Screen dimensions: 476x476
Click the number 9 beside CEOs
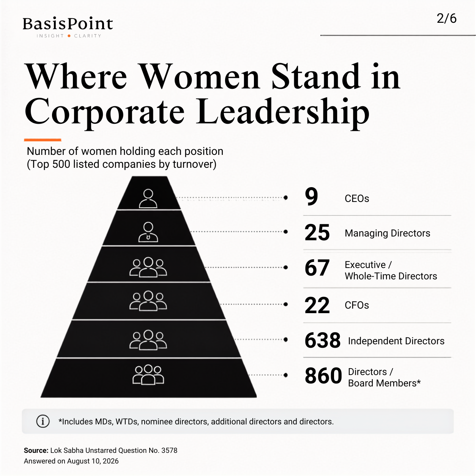[x=311, y=197]
